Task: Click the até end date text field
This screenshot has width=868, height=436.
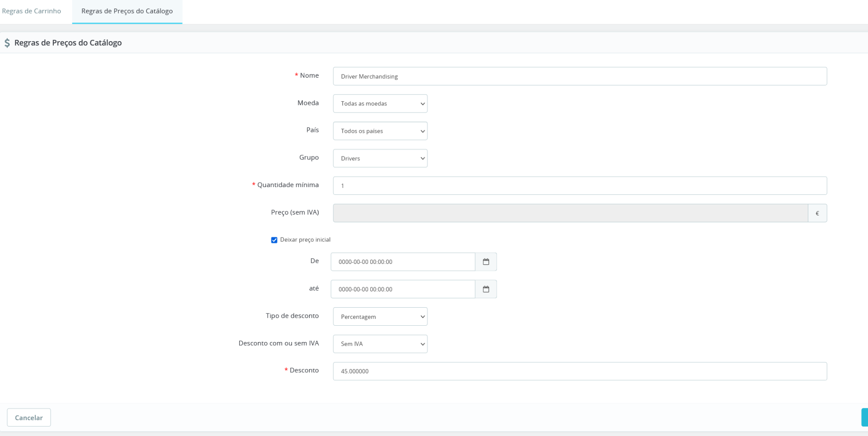Action: [x=402, y=289]
